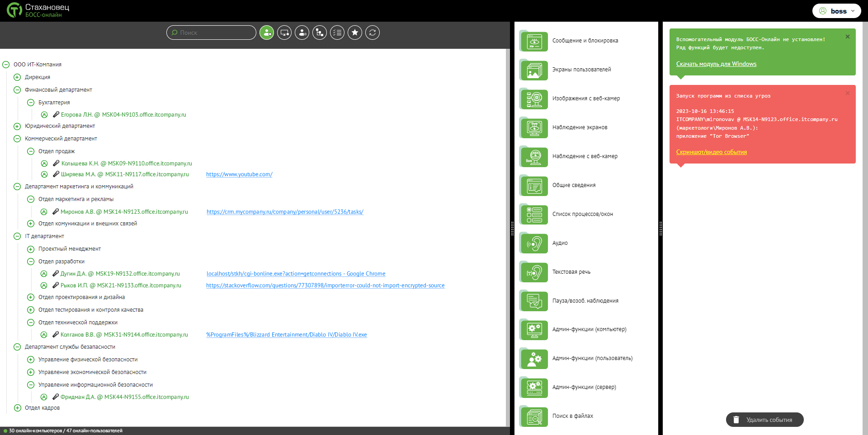
Task: Click the Аудио ear icon
Action: tap(534, 243)
